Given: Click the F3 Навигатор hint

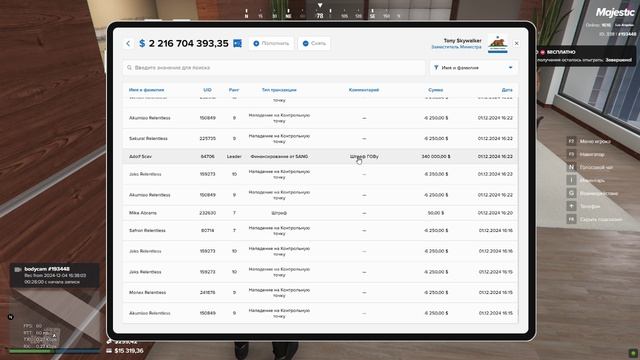Looking at the screenshot, I should [585, 154].
